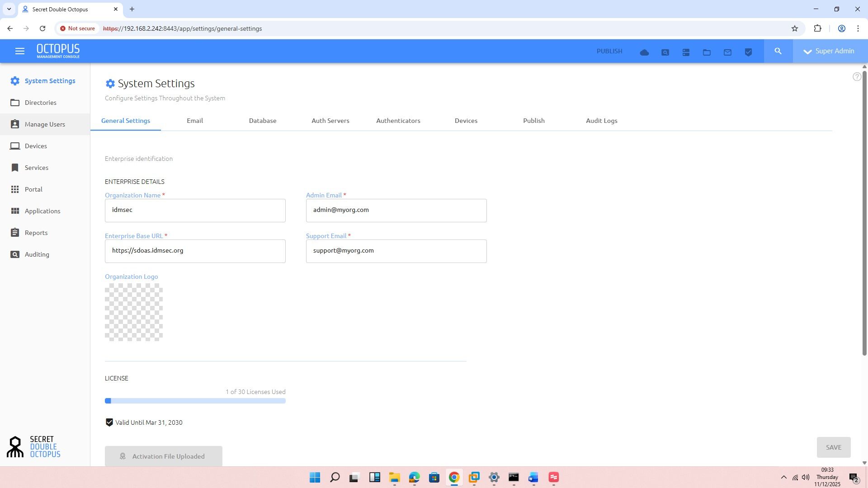Expand the Super Admin dropdown
Screen dimensions: 868x488
click(x=830, y=51)
